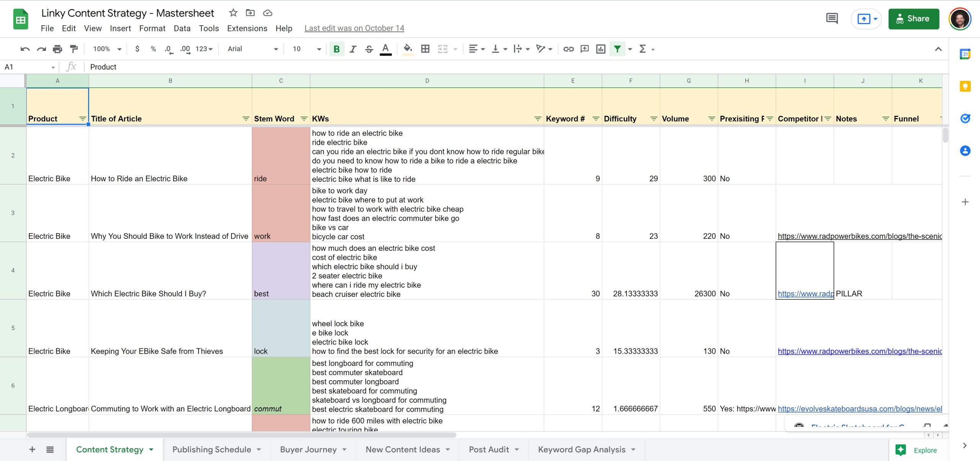The height and width of the screenshot is (461, 980).
Task: Insert a chart via toolbar icon
Action: point(600,49)
